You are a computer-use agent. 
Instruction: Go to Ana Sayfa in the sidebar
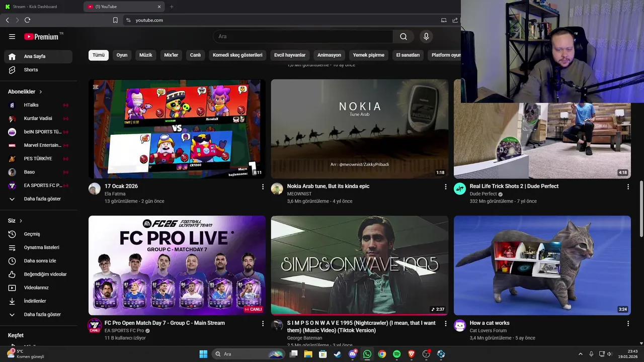pos(38,56)
